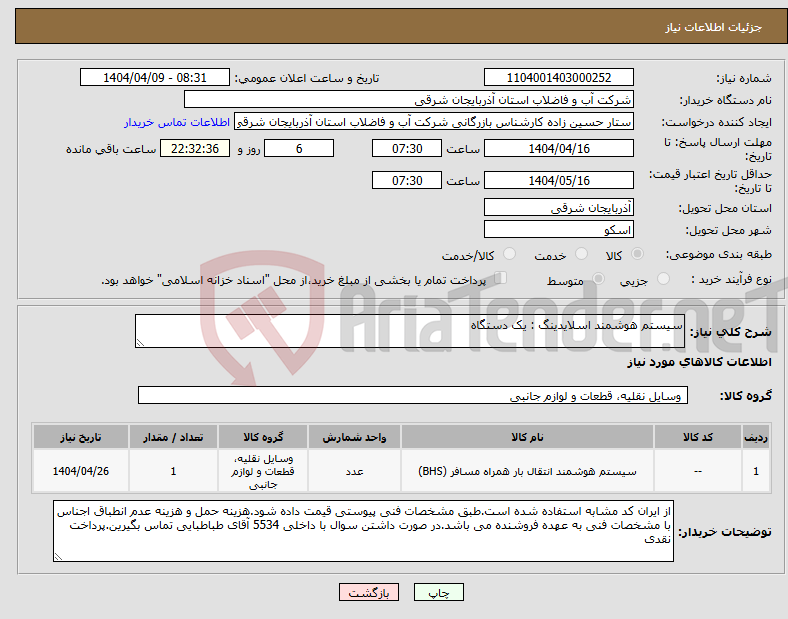Click the نام کالا column header
Image resolution: width=788 pixels, height=619 pixels.
tap(527, 437)
